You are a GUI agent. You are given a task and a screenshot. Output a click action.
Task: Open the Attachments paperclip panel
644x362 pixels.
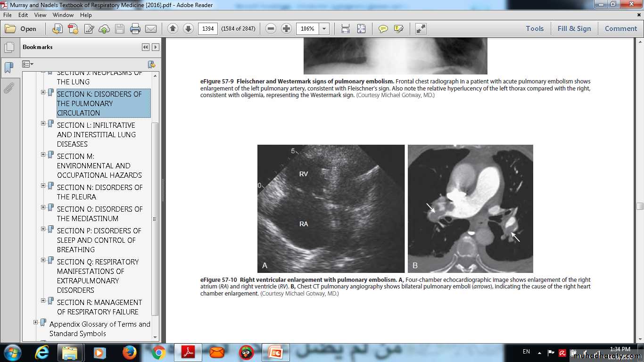[x=8, y=88]
